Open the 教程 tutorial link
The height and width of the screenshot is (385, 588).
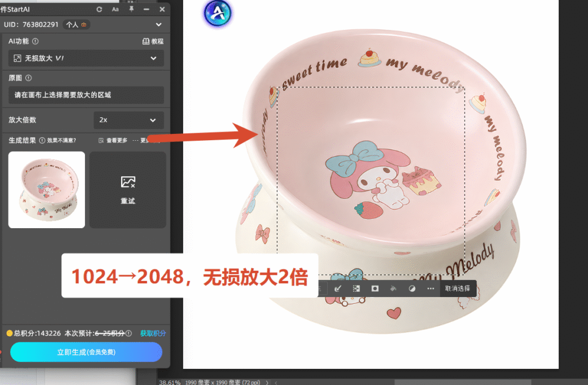[x=153, y=41]
